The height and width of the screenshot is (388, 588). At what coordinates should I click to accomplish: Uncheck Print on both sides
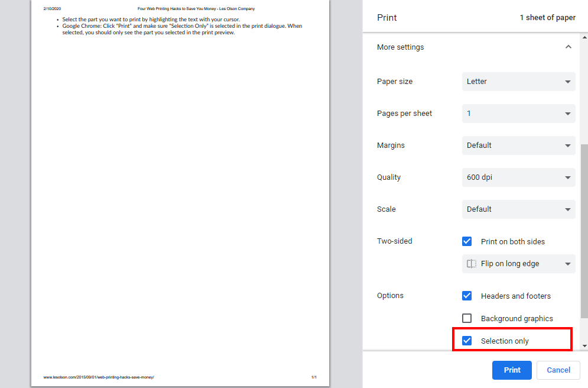click(467, 241)
